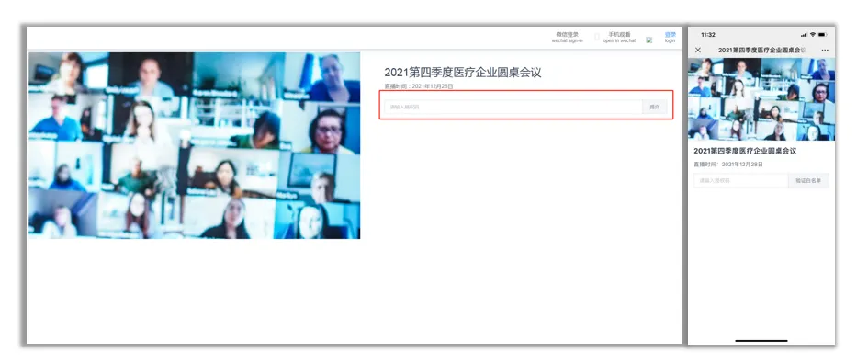Click the battery icon in phone status bar
The image size is (868, 364).
pos(823,35)
